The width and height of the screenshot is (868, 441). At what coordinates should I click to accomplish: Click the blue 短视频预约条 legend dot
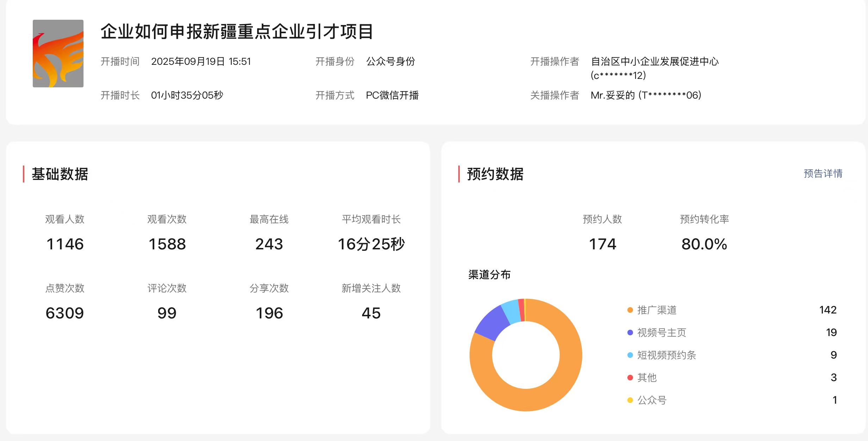click(x=630, y=355)
